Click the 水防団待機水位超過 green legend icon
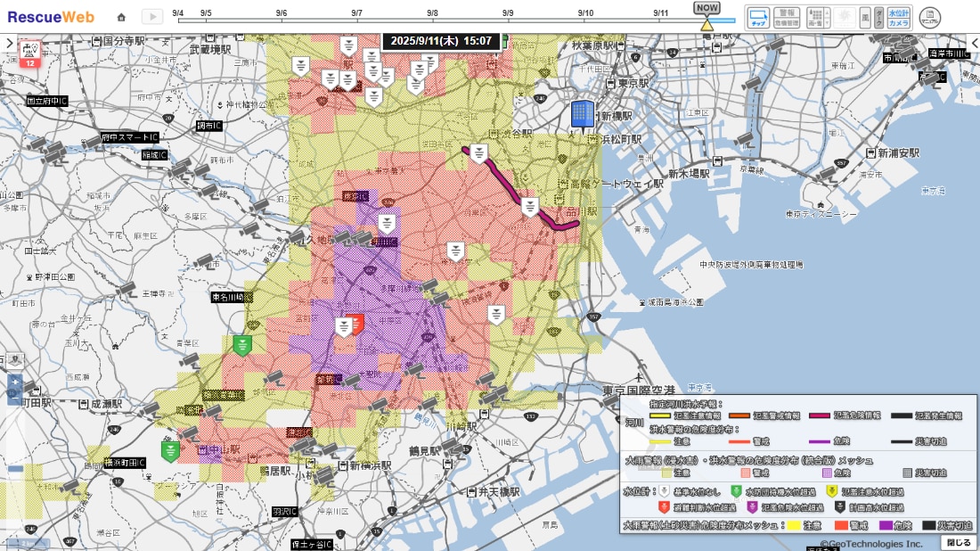980x551 pixels. pyautogui.click(x=736, y=491)
